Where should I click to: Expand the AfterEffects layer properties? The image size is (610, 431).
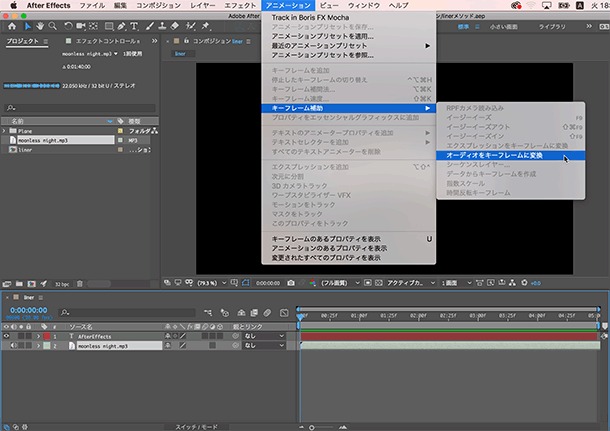[x=38, y=336]
